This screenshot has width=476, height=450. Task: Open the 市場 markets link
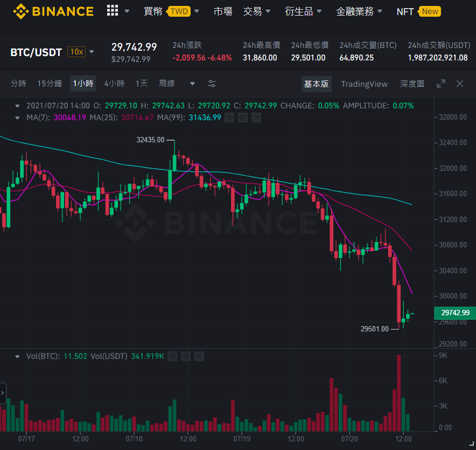pyautogui.click(x=223, y=11)
